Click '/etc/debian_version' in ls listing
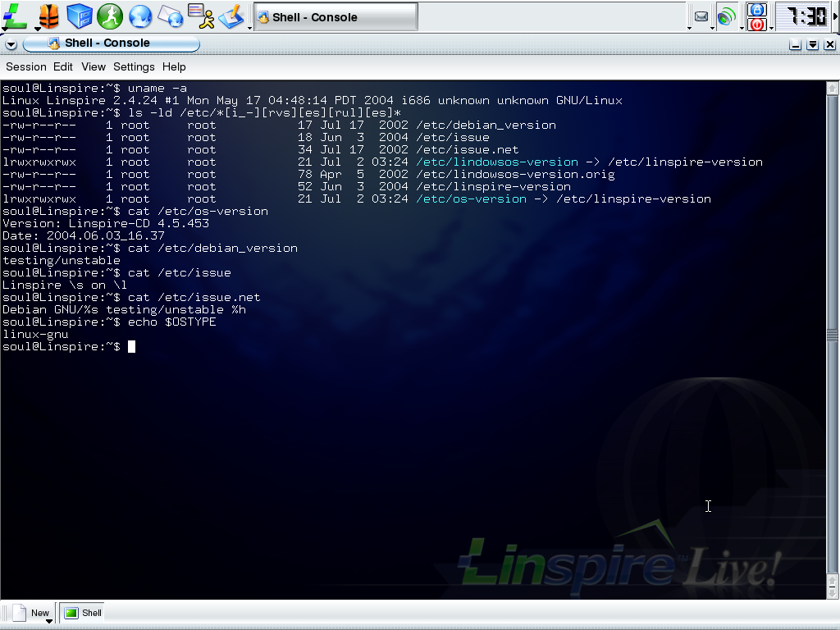The width and height of the screenshot is (840, 630). click(x=486, y=125)
